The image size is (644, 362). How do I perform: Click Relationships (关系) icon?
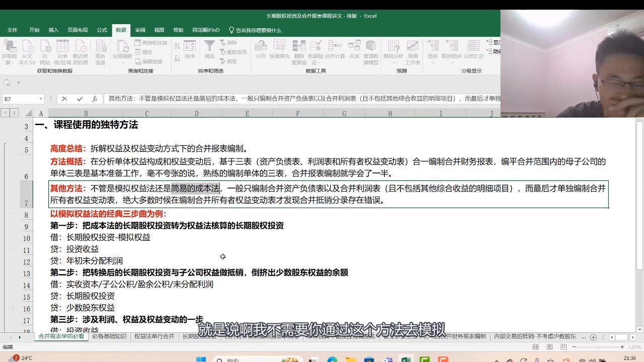(x=354, y=50)
